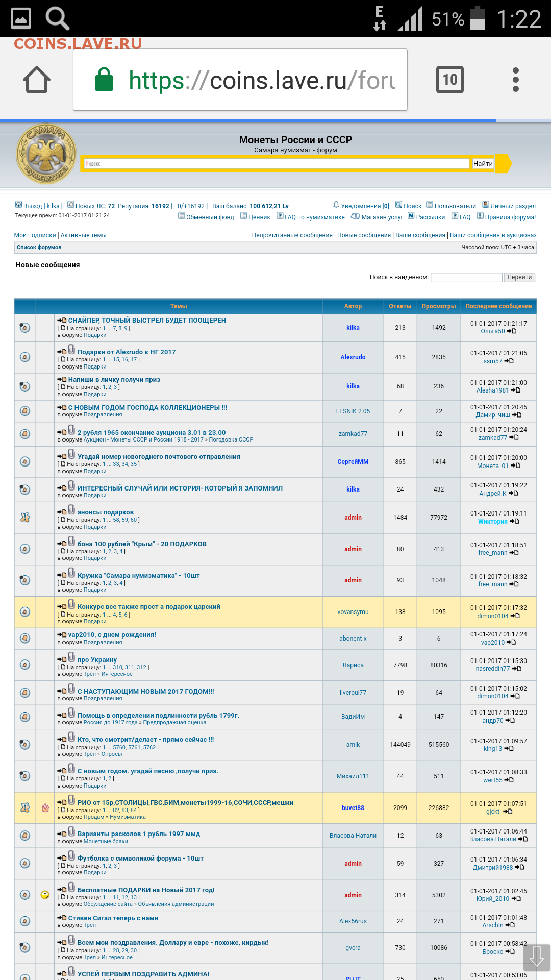The width and height of the screenshot is (551, 980).
Task: Click sticky topic icon in анонсы подарков row
Action: click(25, 518)
